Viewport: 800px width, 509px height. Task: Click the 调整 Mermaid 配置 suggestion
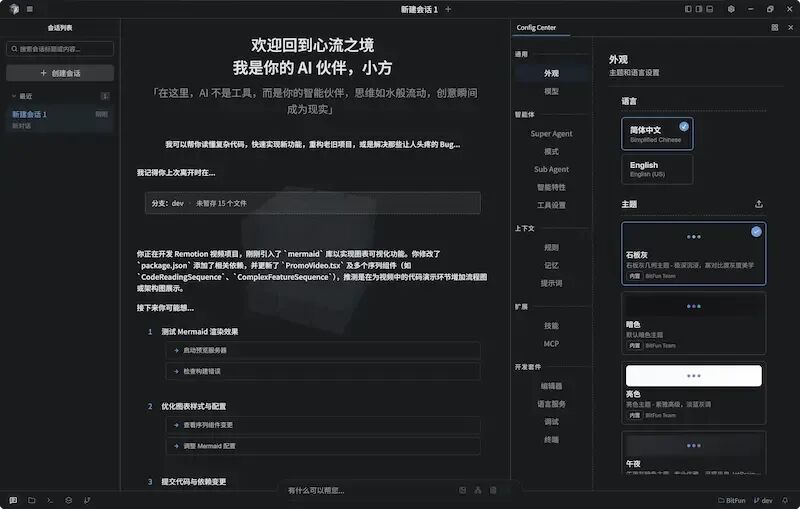(323, 446)
